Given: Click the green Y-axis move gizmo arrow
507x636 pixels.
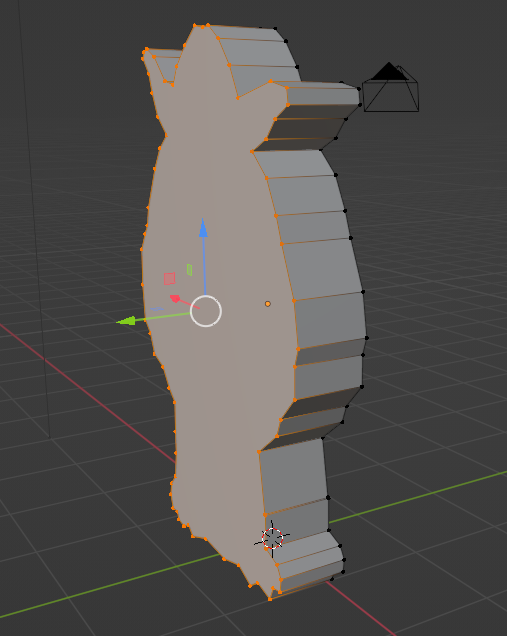Looking at the screenshot, I should pyautogui.click(x=125, y=321).
